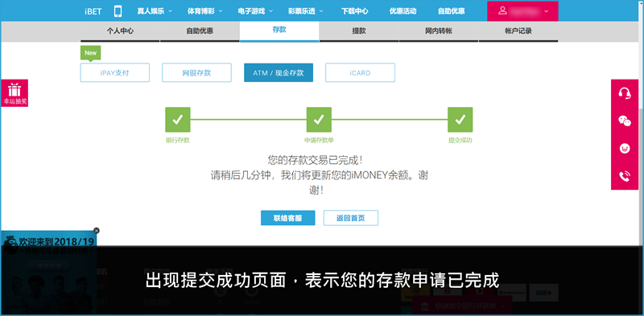
Task: Click the iBET logo
Action: click(x=93, y=11)
